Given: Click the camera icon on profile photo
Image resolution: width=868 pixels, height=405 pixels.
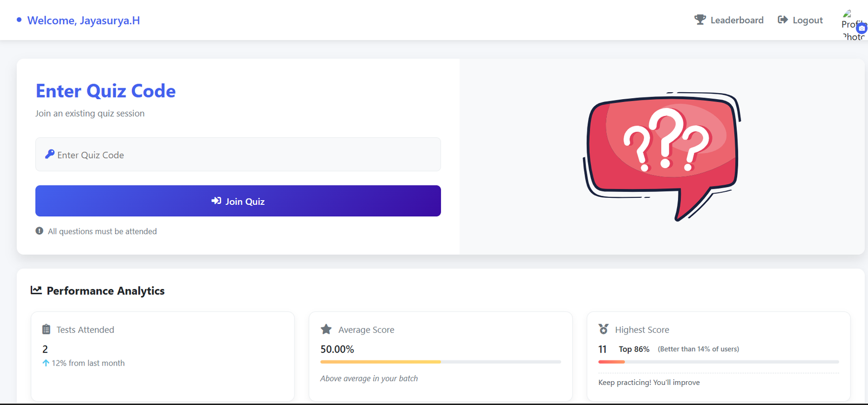Looking at the screenshot, I should tap(861, 28).
